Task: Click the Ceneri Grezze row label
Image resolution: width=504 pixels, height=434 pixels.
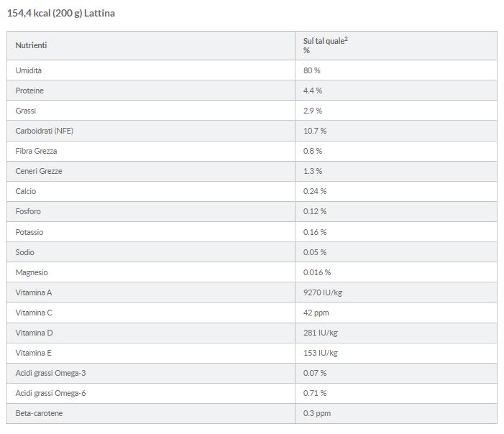Action: click(39, 171)
